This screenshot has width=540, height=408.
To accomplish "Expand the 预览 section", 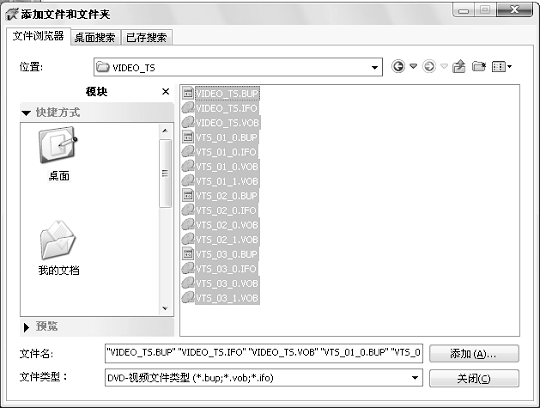I will coord(26,327).
